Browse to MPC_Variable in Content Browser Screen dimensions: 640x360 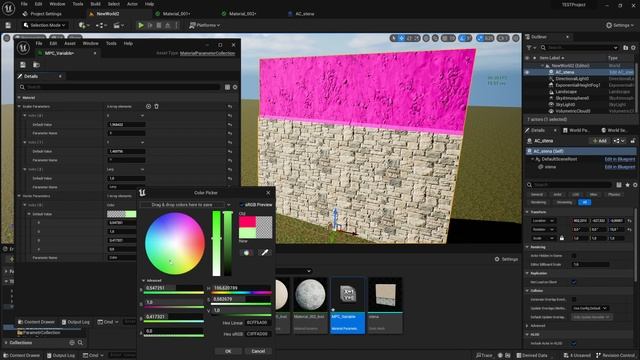36,65
